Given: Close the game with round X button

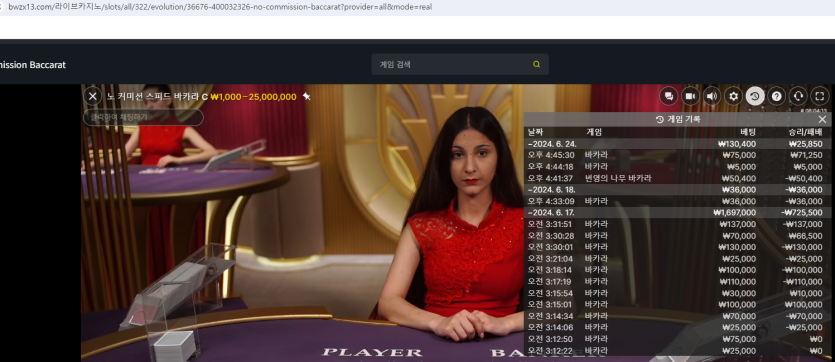Looking at the screenshot, I should point(93,96).
